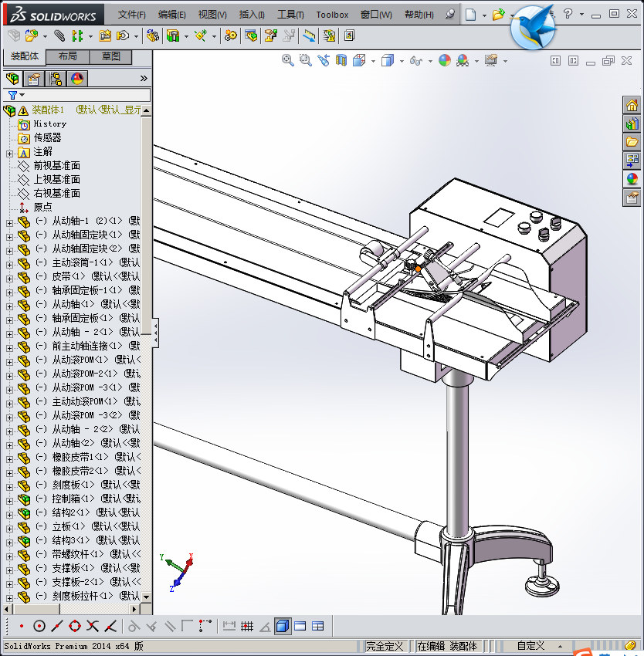Screen dimensions: 644x656
Task: Click the feature tree filter input field
Action: pos(86,95)
